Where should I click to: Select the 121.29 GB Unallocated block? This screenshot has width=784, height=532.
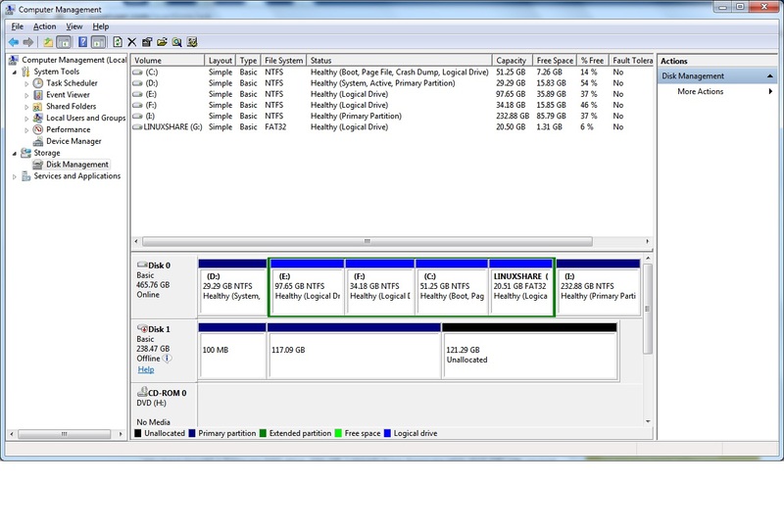tap(529, 352)
